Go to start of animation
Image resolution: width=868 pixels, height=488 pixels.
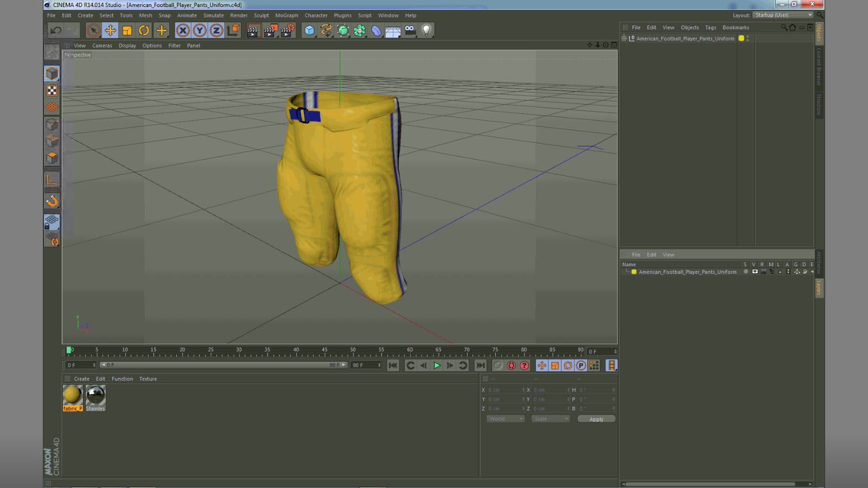click(x=393, y=365)
